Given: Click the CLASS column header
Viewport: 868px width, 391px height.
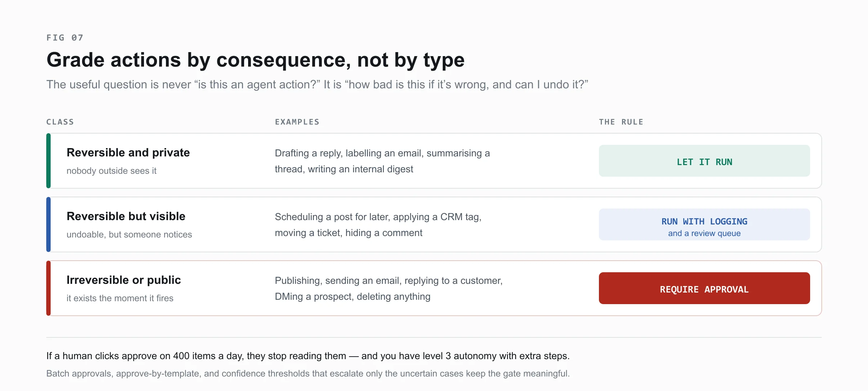Looking at the screenshot, I should point(60,122).
